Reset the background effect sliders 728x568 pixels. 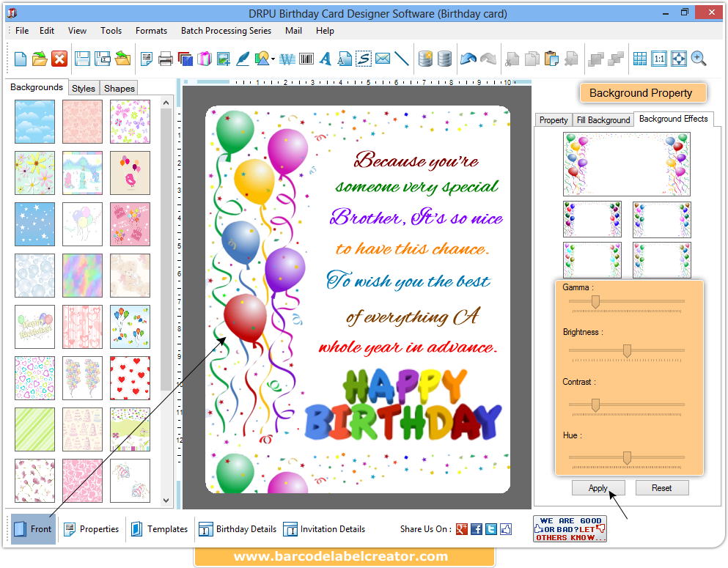(x=661, y=487)
